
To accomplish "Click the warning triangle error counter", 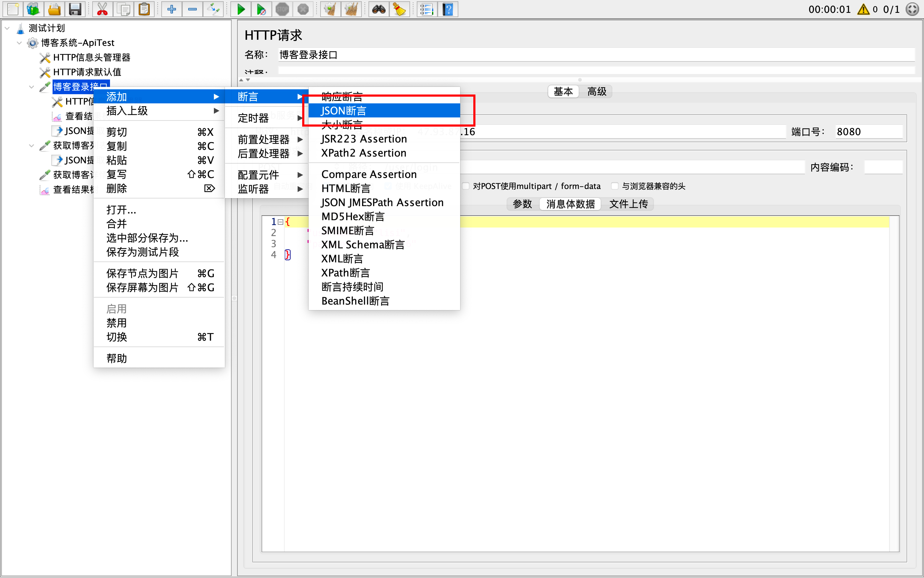I will coord(863,9).
